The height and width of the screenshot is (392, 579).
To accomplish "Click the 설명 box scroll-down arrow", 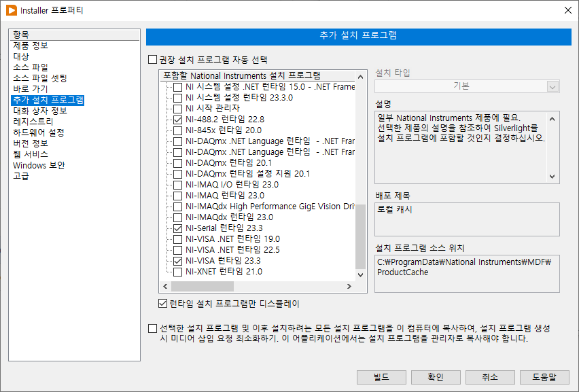I will point(552,177).
